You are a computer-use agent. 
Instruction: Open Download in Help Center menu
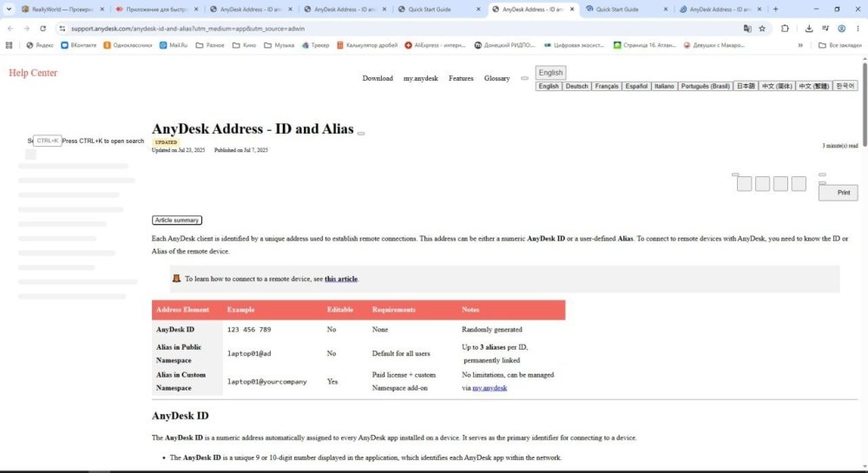click(378, 79)
